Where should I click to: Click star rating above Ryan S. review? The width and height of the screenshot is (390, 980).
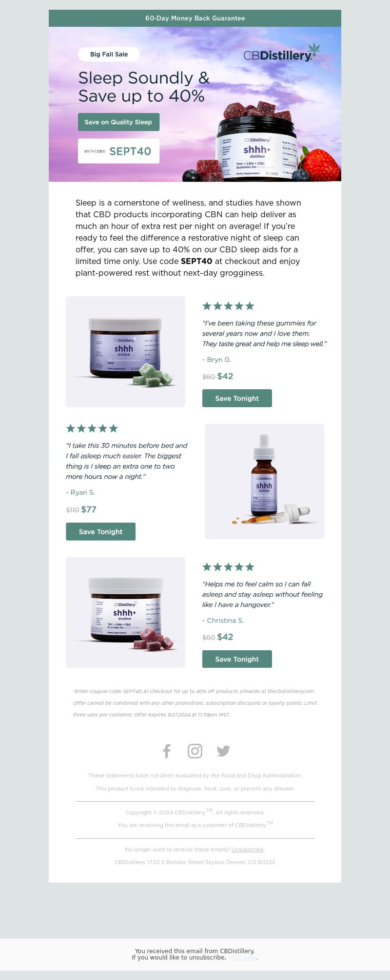pos(92,428)
